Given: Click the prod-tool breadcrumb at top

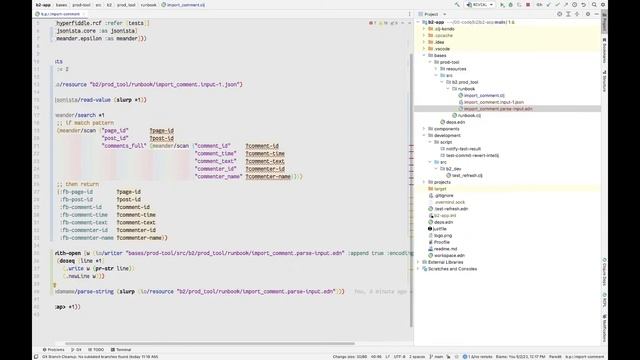Looking at the screenshot, I should (x=81, y=5).
